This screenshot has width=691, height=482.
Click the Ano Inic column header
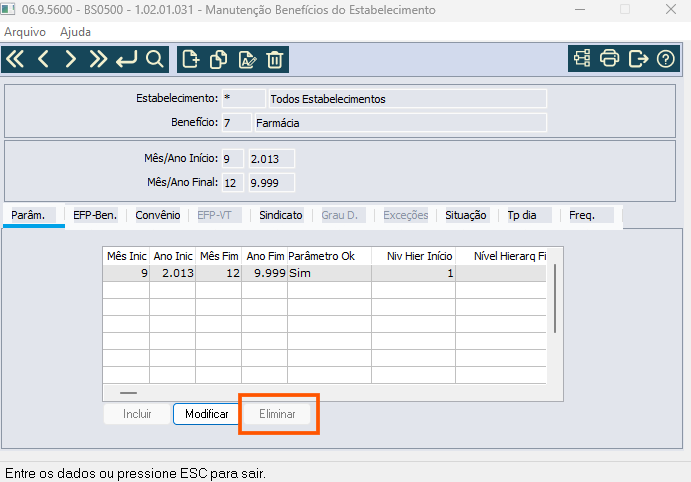click(x=173, y=256)
